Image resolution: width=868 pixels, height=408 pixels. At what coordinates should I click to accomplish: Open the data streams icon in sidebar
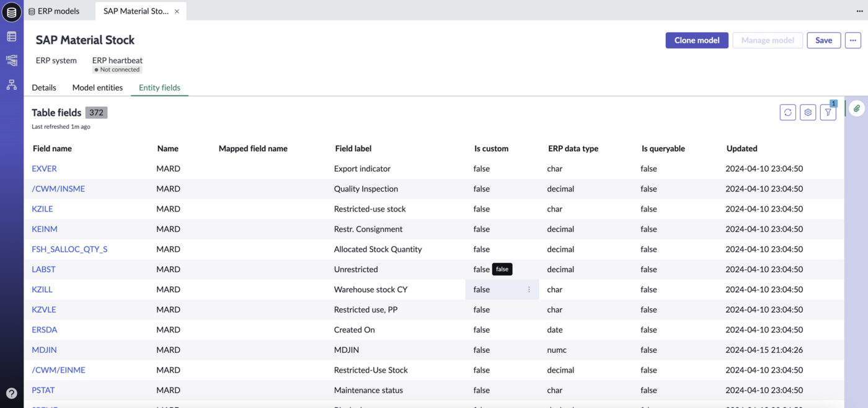[x=11, y=60]
